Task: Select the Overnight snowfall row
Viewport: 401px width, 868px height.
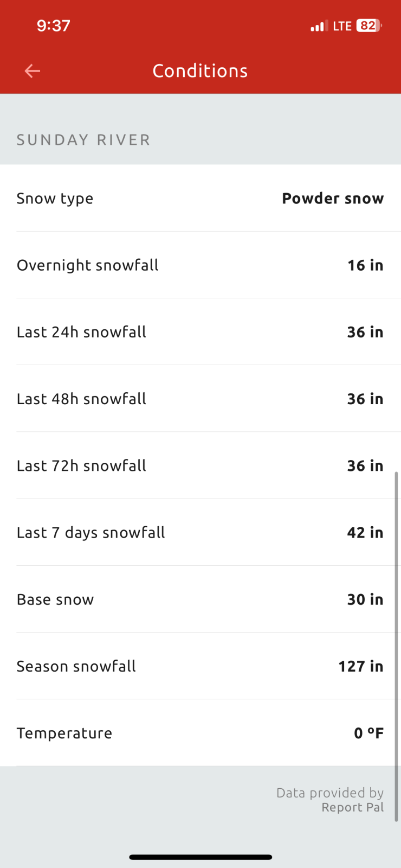Action: click(200, 265)
